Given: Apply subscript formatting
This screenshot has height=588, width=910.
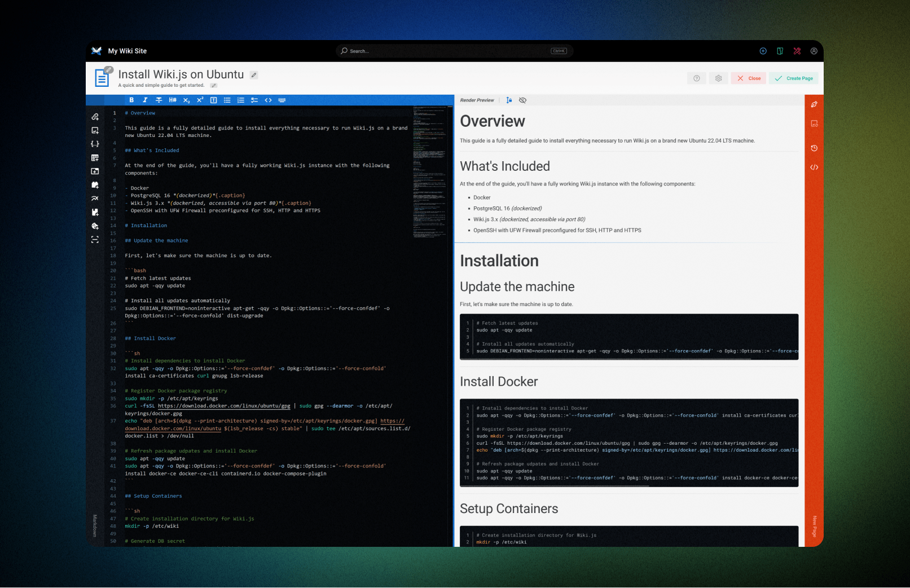Looking at the screenshot, I should (186, 100).
